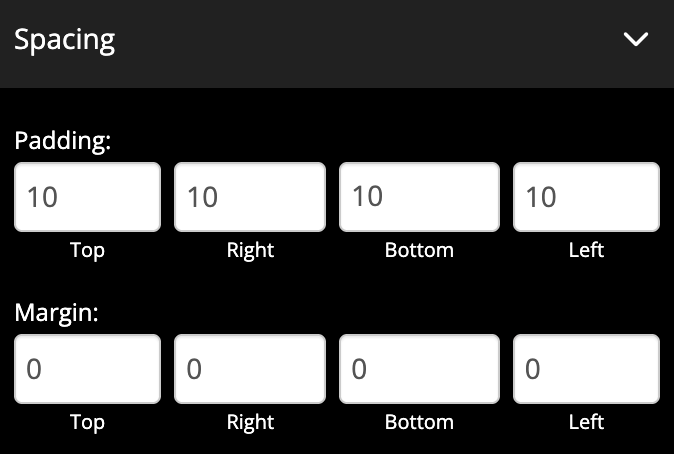Viewport: 674px width, 454px height.
Task: Click the Margin section label
Action: pyautogui.click(x=57, y=313)
